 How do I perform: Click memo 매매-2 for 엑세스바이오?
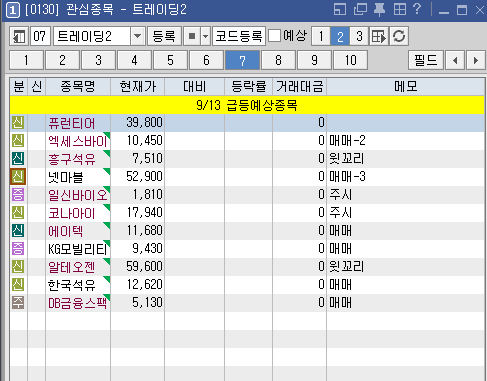click(347, 141)
